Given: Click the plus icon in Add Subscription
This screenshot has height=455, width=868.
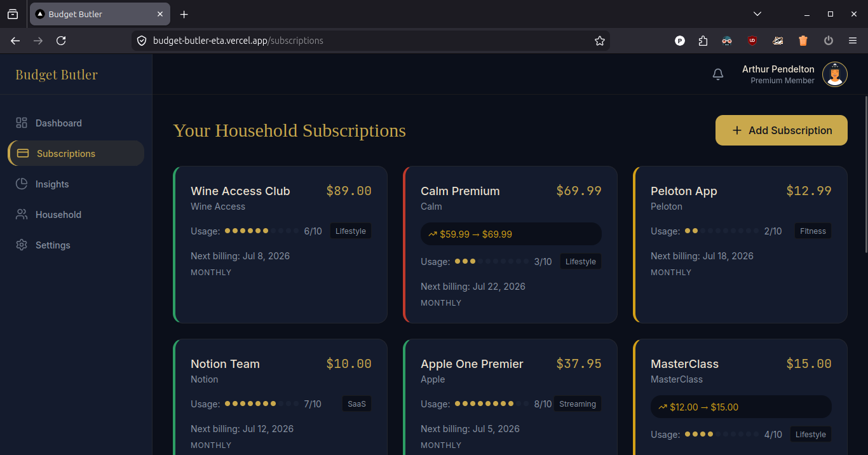Looking at the screenshot, I should [x=737, y=130].
